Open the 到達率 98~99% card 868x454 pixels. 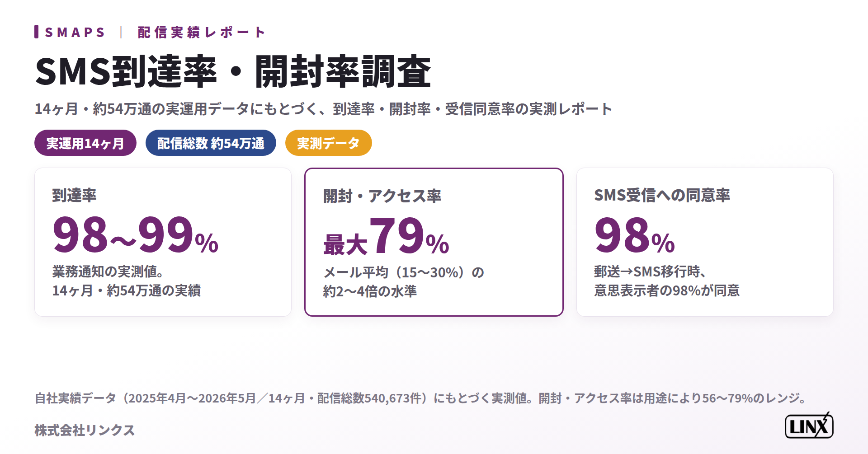point(163,242)
